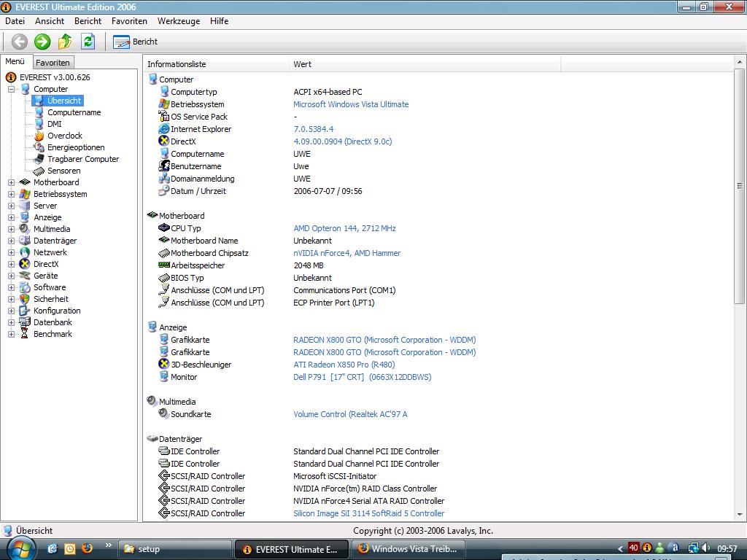Click the Konfiguration icon in tree

point(25,311)
